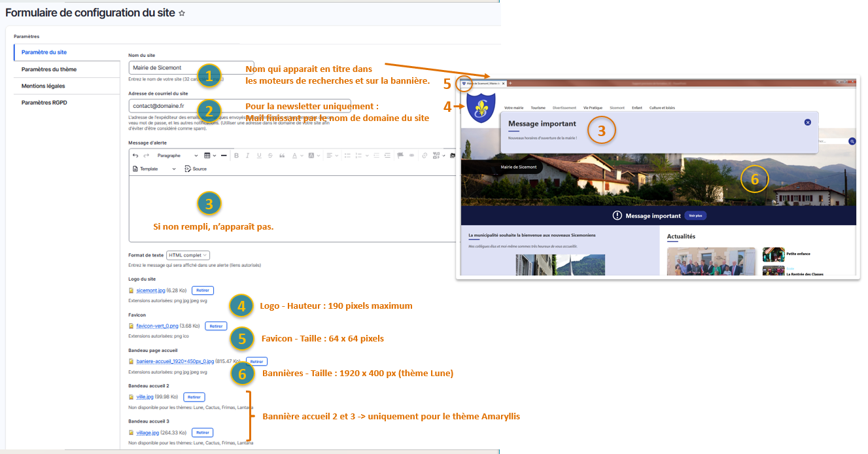Viewport: 868px width, 454px height.
Task: Close the 'Message important' alert popup
Action: (x=808, y=122)
